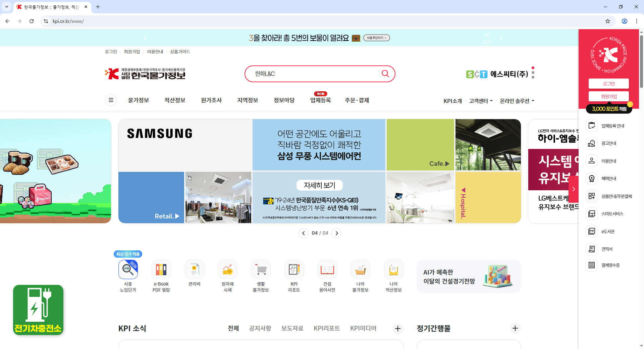The width and height of the screenshot is (644, 349).
Task: Click the search magnifier icon
Action: (x=385, y=74)
